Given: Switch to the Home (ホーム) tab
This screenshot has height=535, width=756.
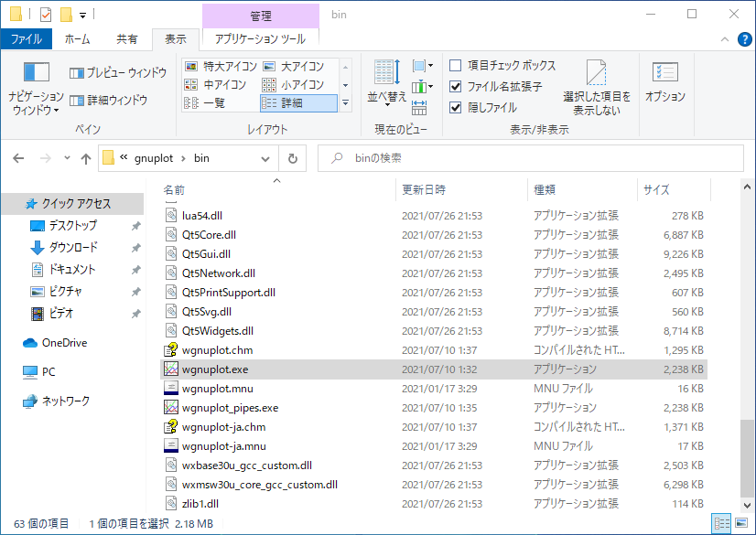Looking at the screenshot, I should pos(77,39).
